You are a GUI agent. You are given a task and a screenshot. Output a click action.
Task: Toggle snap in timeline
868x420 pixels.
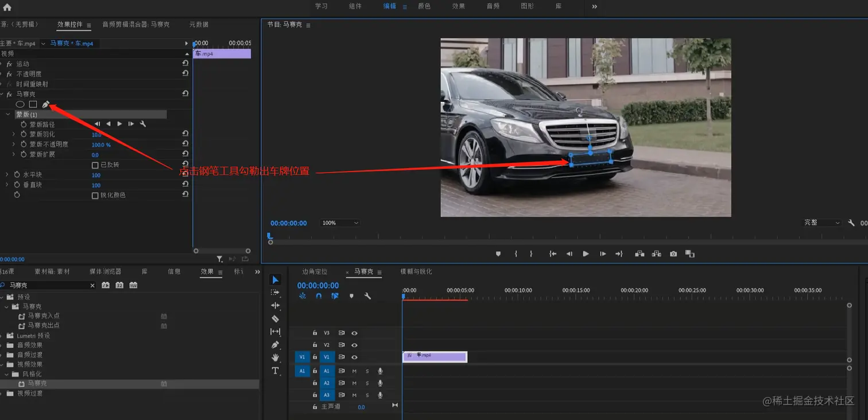click(x=319, y=296)
